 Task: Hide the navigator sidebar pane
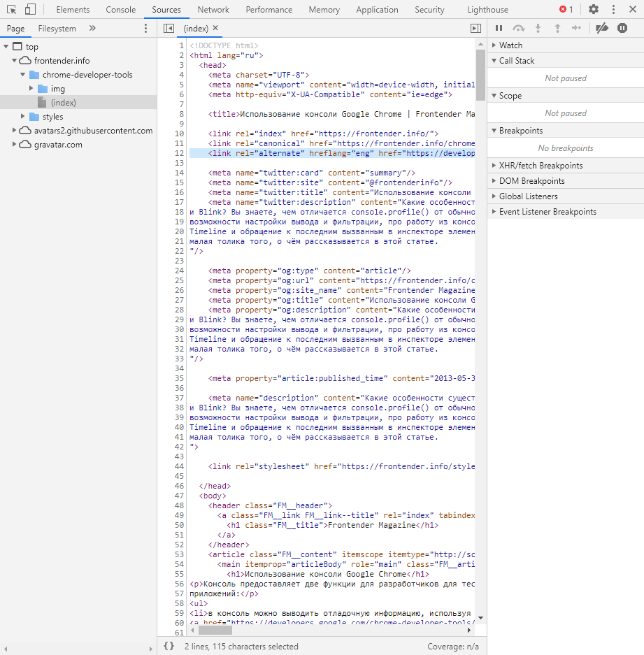pos(169,29)
